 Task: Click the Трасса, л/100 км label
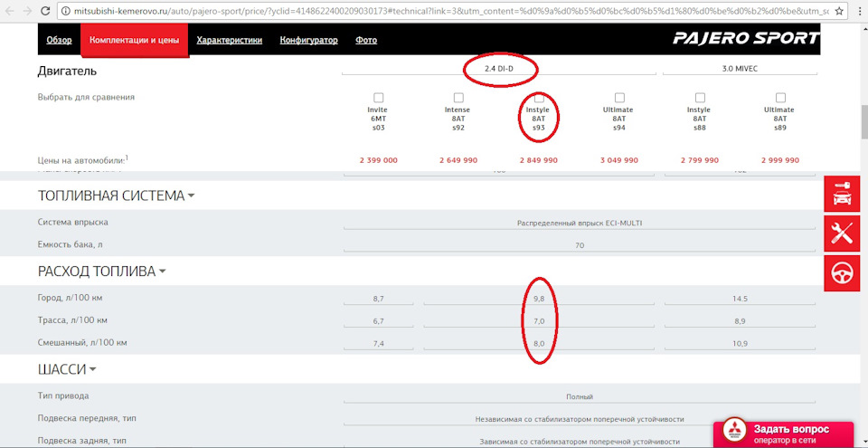coord(72,320)
